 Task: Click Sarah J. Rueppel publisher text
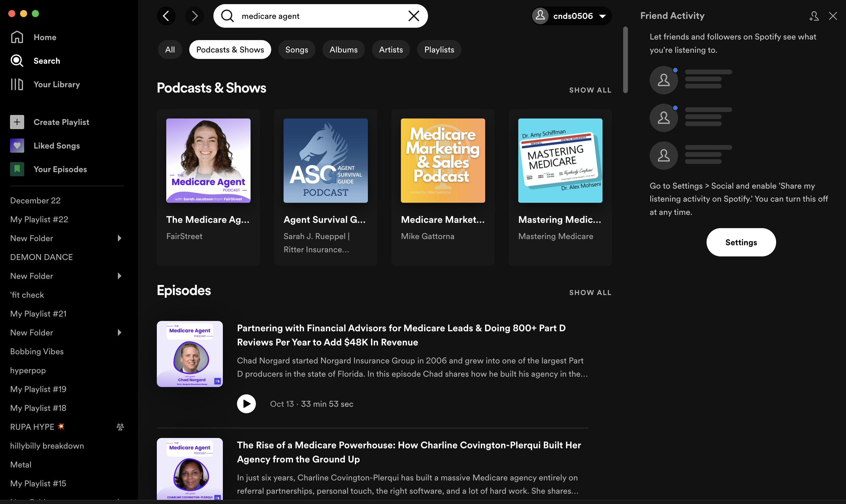pos(317,243)
